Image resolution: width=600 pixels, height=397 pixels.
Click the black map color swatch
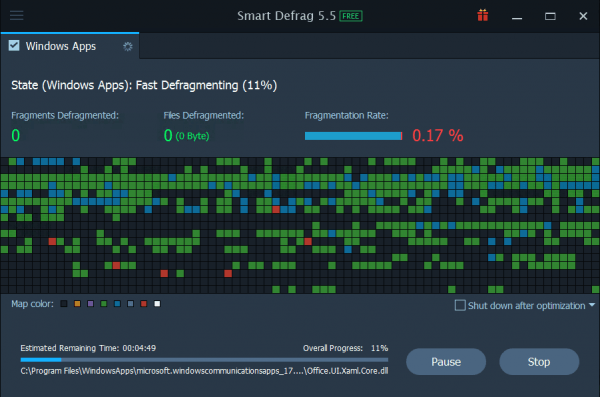(64, 304)
